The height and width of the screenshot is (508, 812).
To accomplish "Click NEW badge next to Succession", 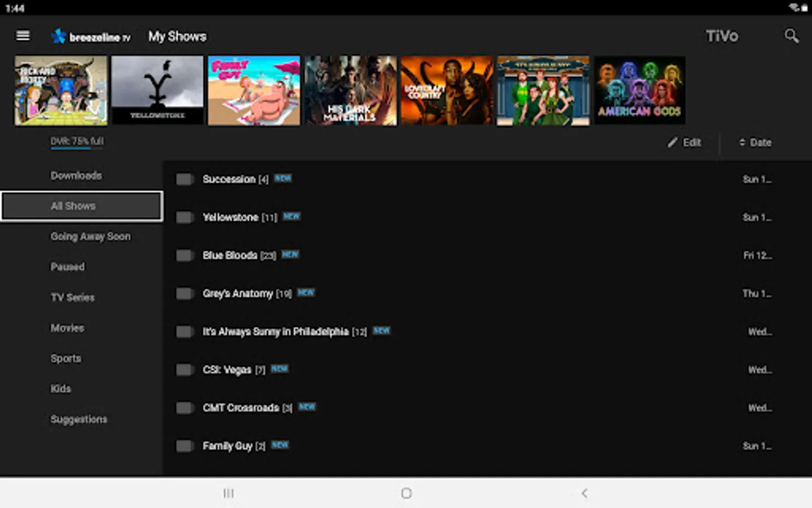I will [x=283, y=178].
